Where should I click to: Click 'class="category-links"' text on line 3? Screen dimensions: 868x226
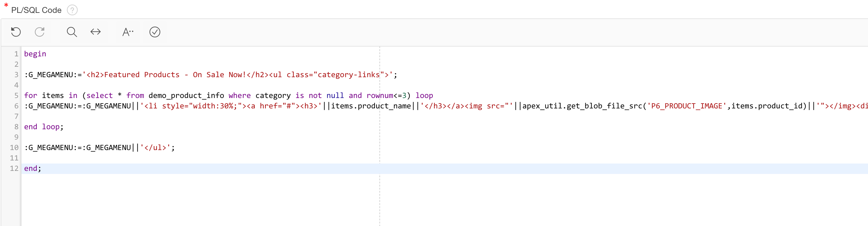(x=335, y=75)
